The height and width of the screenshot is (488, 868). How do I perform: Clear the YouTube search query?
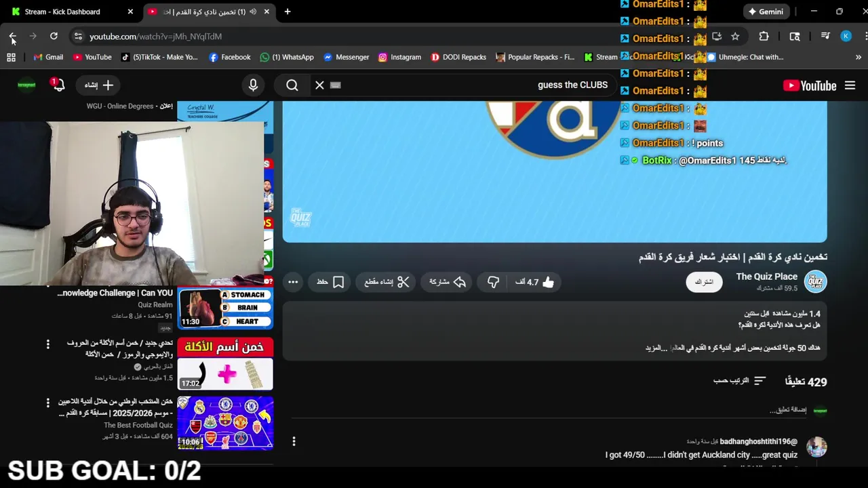(319, 85)
